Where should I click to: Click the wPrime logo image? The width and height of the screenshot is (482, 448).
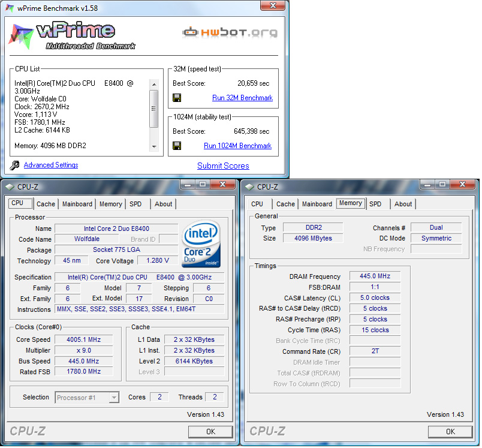click(72, 35)
